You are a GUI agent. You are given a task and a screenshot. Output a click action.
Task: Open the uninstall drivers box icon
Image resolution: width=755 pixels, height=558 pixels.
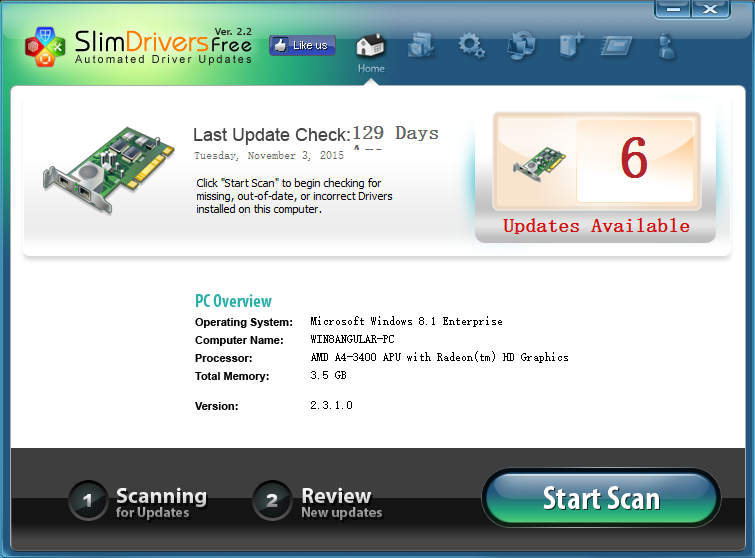pyautogui.click(x=421, y=46)
